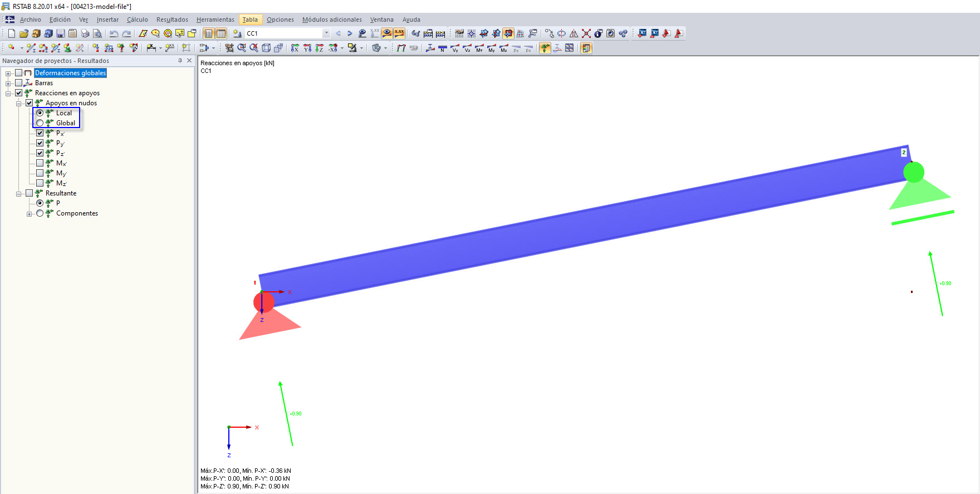Screen dimensions: 980x494
Task: Select the Componentes radio button
Action: pos(40,213)
